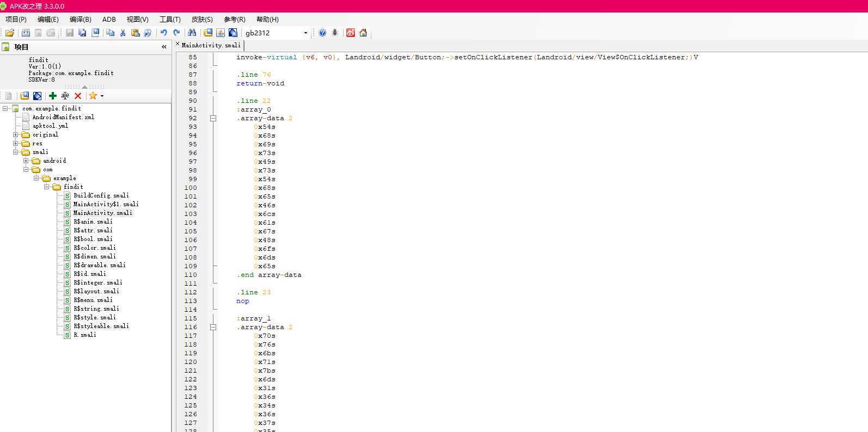Click the green plus add icon
This screenshot has height=432, width=868.
(53, 96)
